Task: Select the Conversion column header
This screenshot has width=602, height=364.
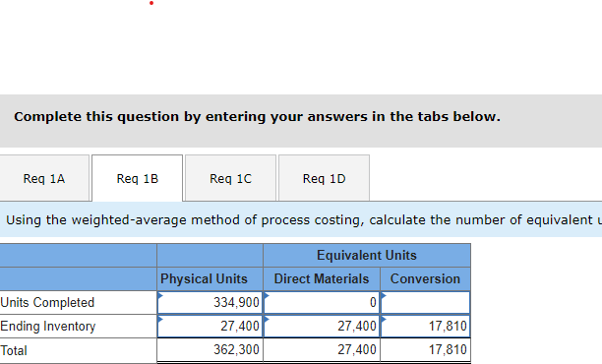Action: (x=425, y=278)
